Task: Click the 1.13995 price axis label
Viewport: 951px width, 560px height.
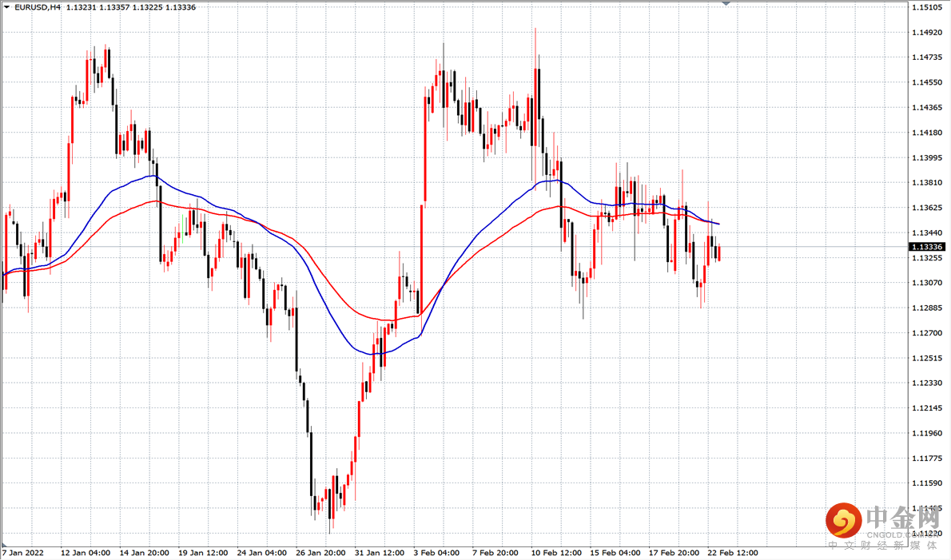Action: coord(927,157)
